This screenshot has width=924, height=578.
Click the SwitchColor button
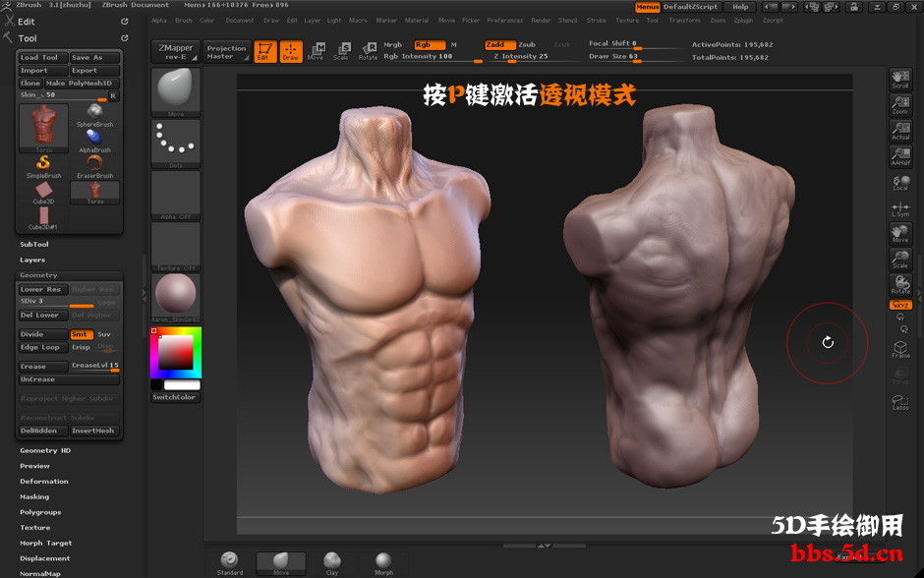pyautogui.click(x=175, y=398)
